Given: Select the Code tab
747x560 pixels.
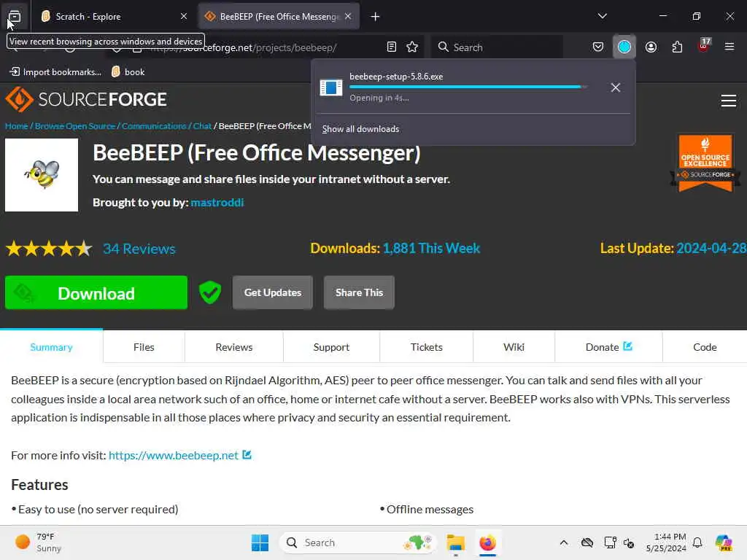Looking at the screenshot, I should point(705,347).
